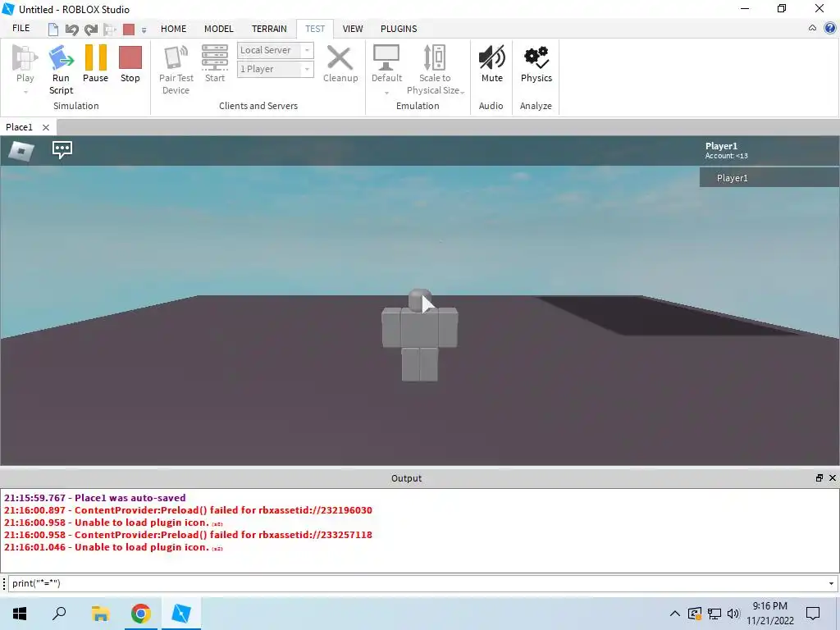The height and width of the screenshot is (630, 840).
Task: Click the quick access Play icon
Action: click(x=110, y=30)
